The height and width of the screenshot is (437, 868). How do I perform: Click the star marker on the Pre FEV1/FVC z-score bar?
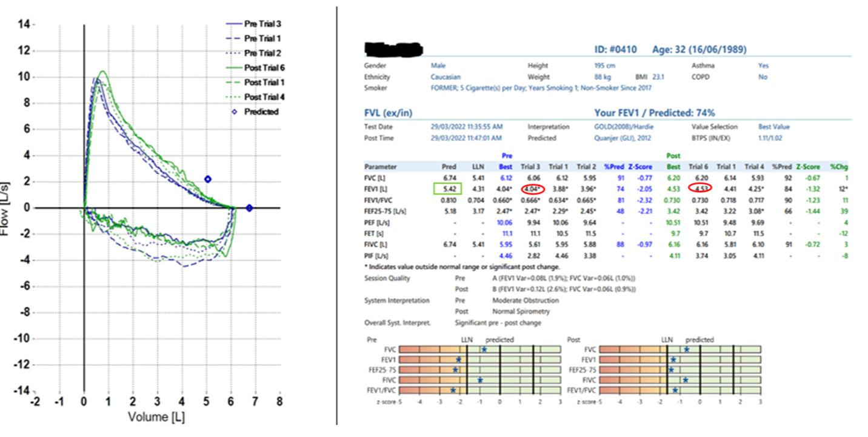453,390
